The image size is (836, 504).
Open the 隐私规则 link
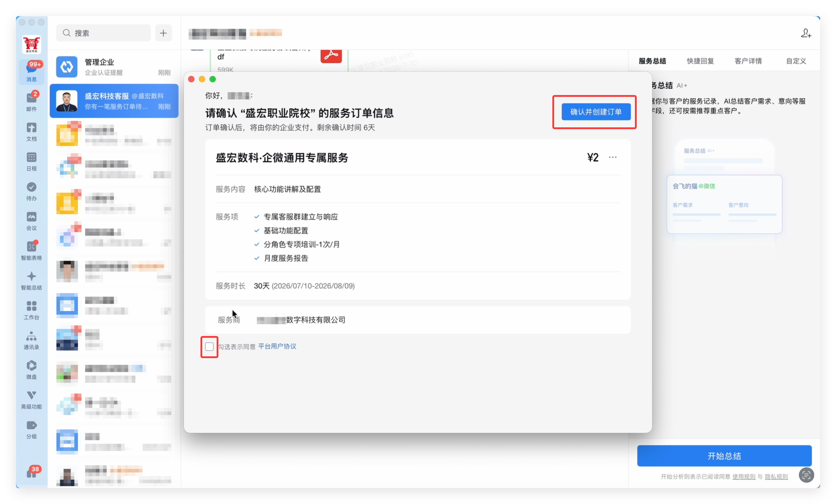click(776, 476)
